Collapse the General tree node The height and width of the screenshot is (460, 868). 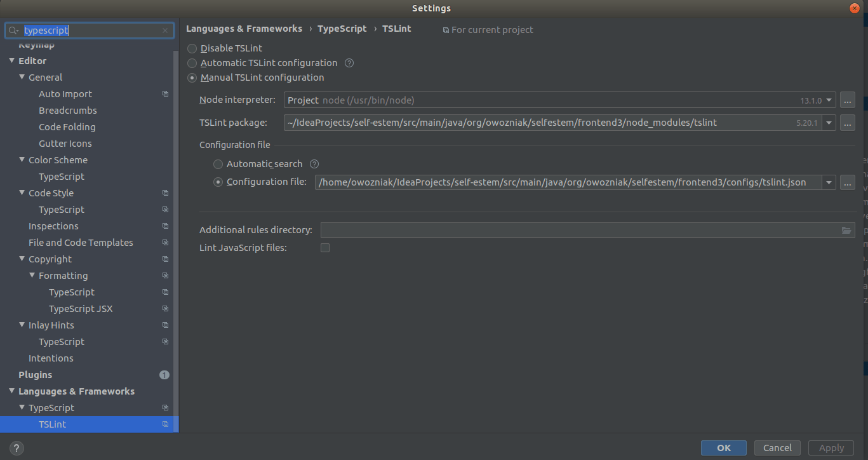pyautogui.click(x=22, y=78)
